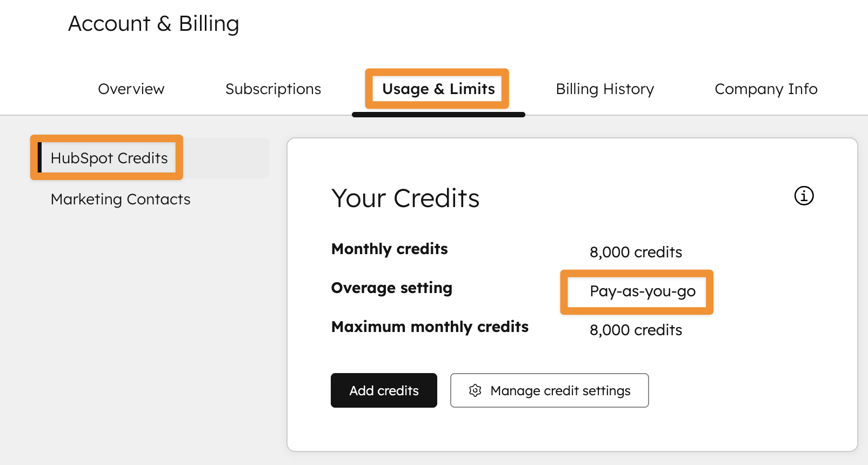868x465 pixels.
Task: Click the Account & Billing heading
Action: point(153,23)
